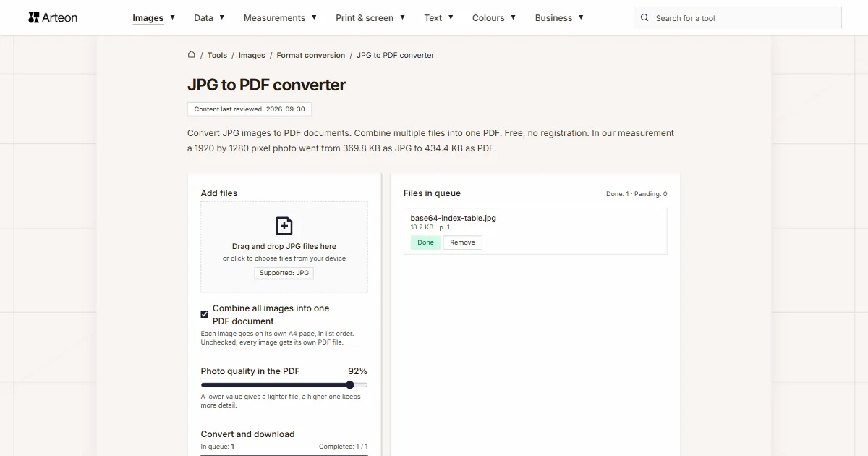Expand the Text menu arrow
This screenshot has width=868, height=456.
[x=451, y=17]
